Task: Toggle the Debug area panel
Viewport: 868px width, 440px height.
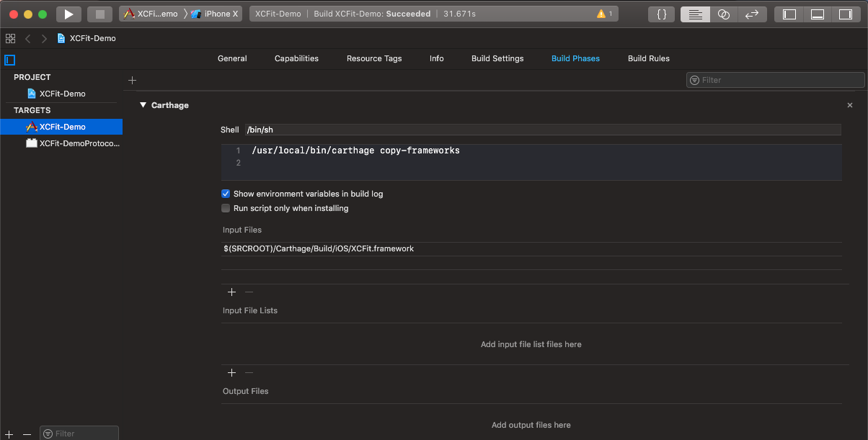Action: [817, 14]
